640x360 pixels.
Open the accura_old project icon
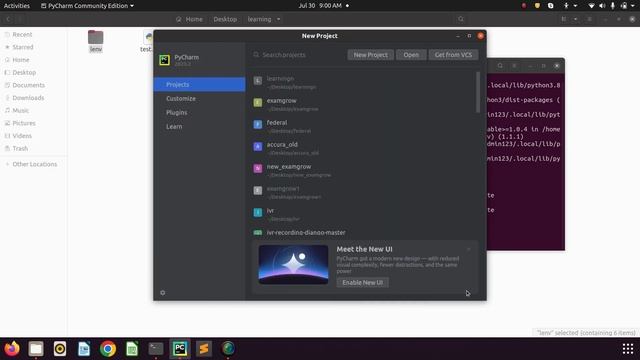(x=258, y=146)
